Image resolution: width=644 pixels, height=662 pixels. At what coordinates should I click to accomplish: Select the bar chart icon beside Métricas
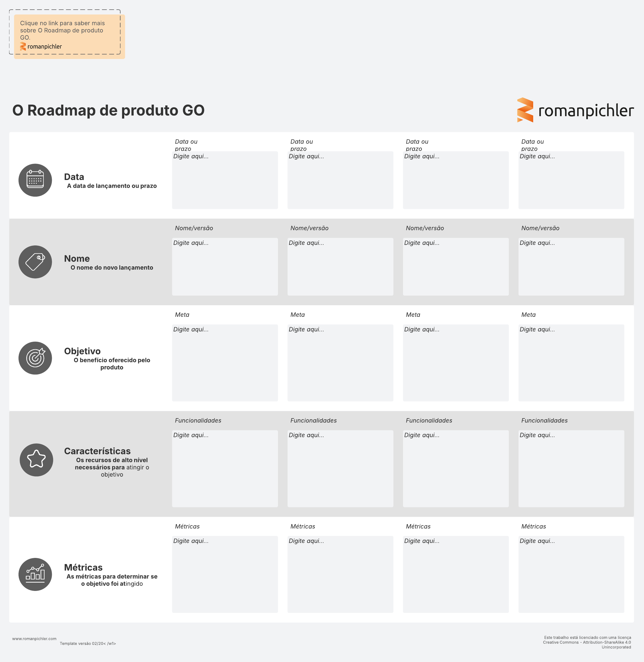(x=35, y=574)
